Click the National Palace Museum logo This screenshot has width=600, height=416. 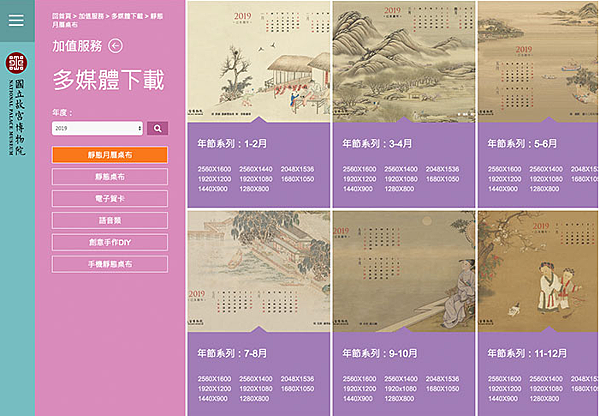tap(16, 103)
